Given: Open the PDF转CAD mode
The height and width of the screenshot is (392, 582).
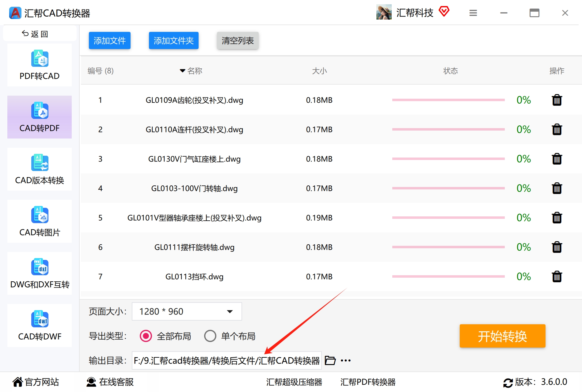Looking at the screenshot, I should (40, 65).
